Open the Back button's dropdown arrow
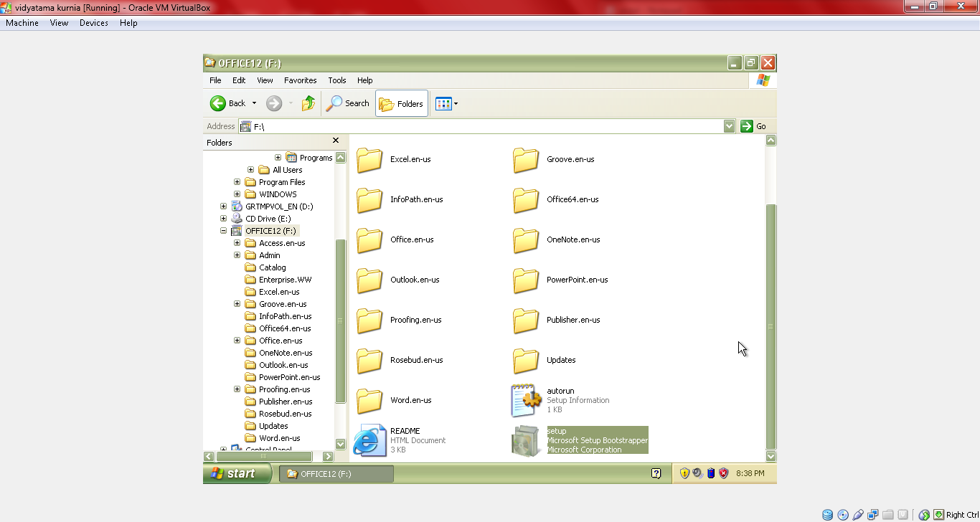Image resolution: width=980 pixels, height=522 pixels. [255, 103]
